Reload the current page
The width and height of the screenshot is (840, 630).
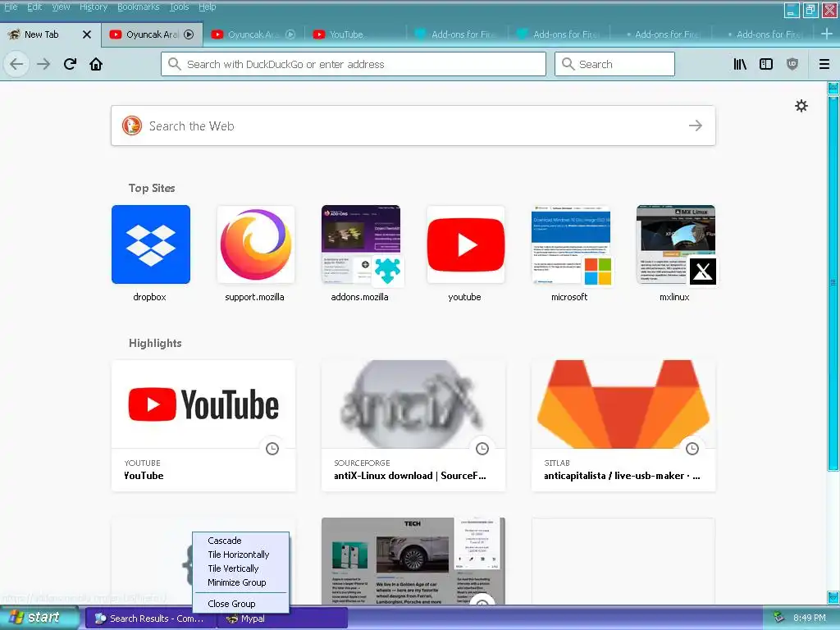point(70,64)
